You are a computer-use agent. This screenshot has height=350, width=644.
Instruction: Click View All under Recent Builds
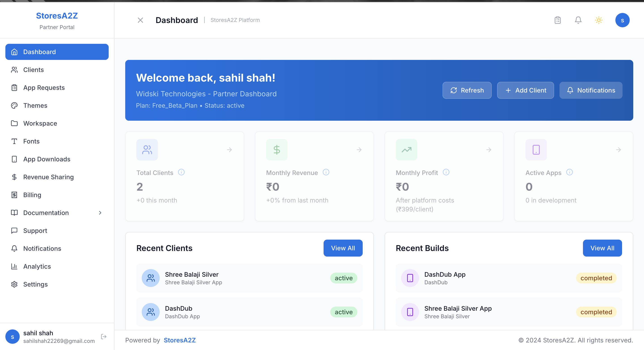click(x=602, y=248)
